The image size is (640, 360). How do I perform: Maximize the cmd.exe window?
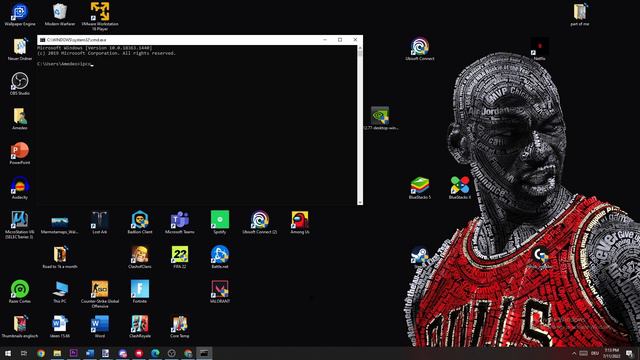[x=340, y=40]
